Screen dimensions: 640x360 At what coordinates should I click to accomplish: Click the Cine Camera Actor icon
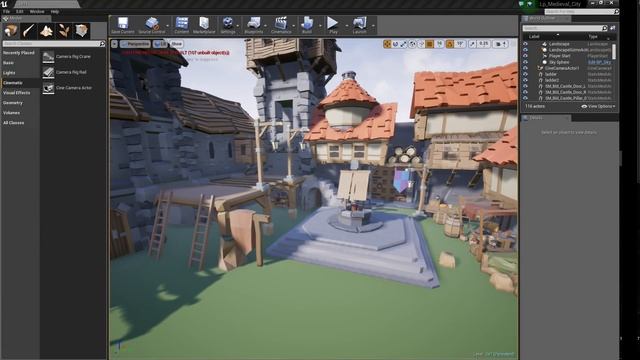[48, 88]
